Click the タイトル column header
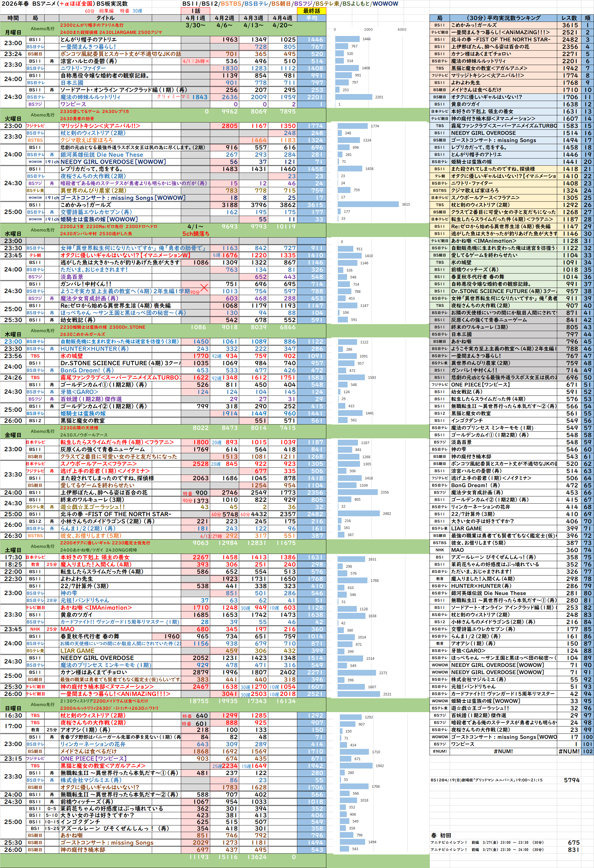The width and height of the screenshot is (594, 868). pos(105,18)
